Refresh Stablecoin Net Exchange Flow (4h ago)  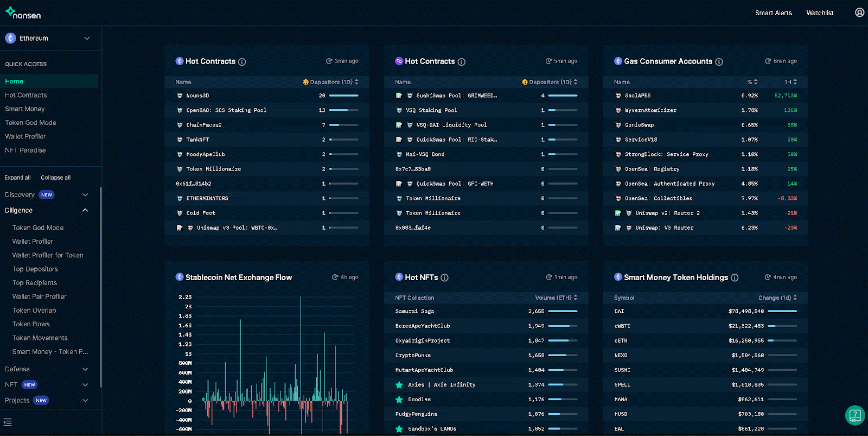pyautogui.click(x=335, y=277)
